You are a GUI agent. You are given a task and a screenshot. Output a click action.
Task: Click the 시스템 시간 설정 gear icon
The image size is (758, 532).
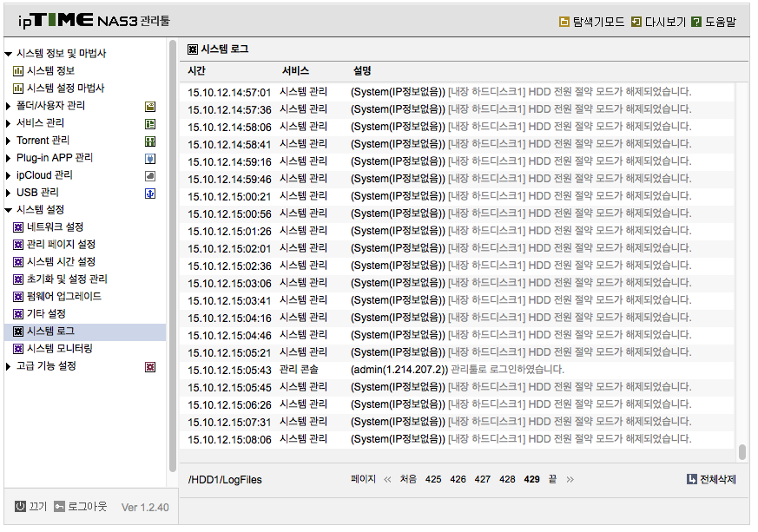pyautogui.click(x=18, y=262)
